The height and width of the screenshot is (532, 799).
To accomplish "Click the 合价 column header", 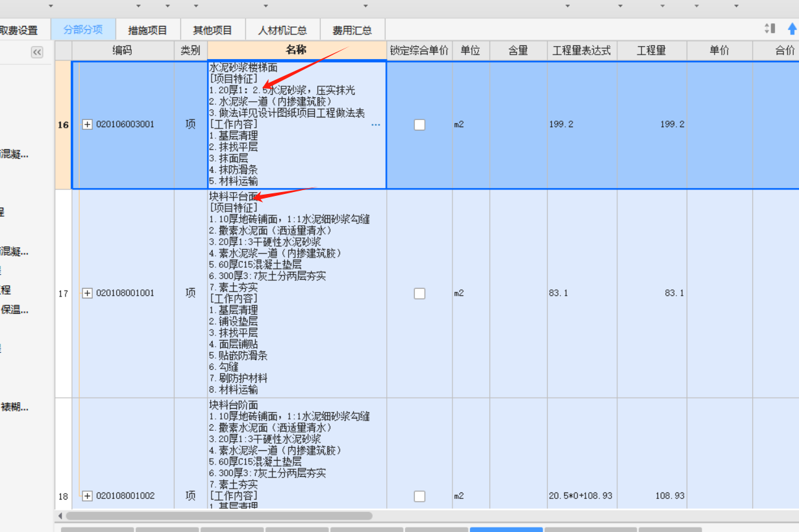I will point(776,51).
